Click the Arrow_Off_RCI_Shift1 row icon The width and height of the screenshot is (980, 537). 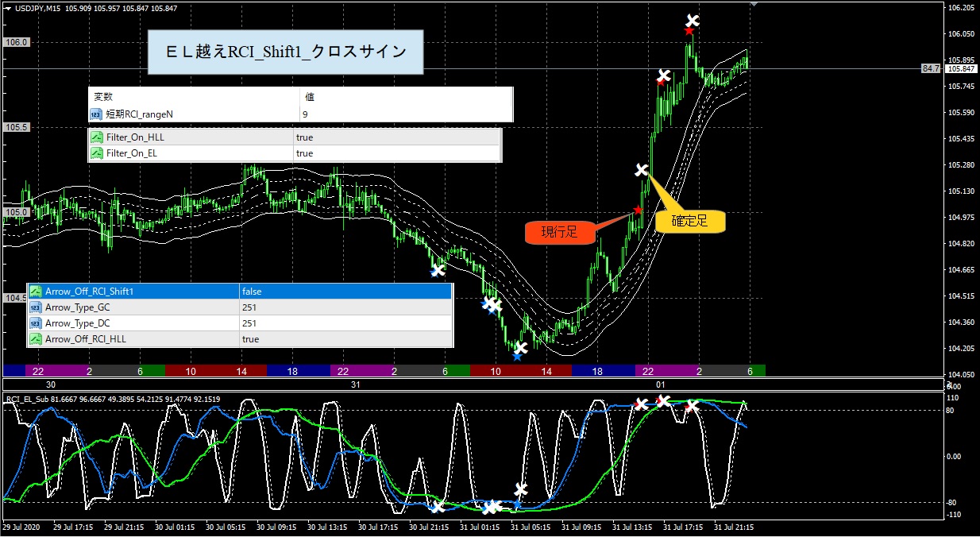point(36,292)
